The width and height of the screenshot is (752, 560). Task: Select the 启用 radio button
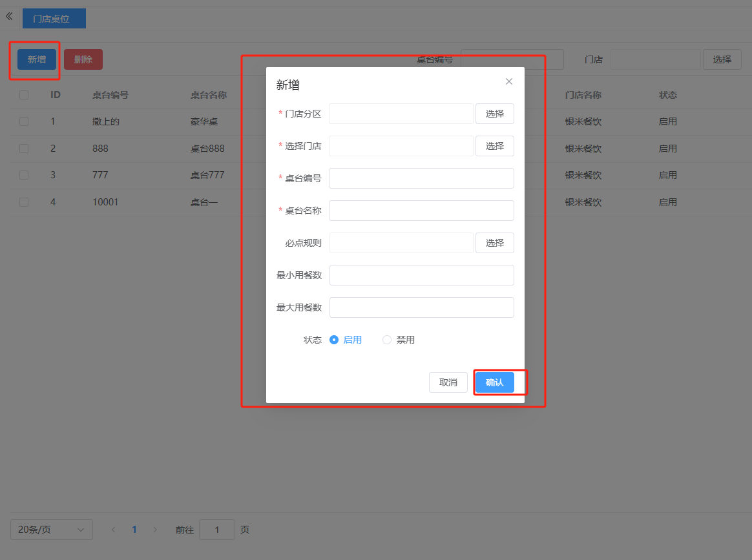pos(334,340)
